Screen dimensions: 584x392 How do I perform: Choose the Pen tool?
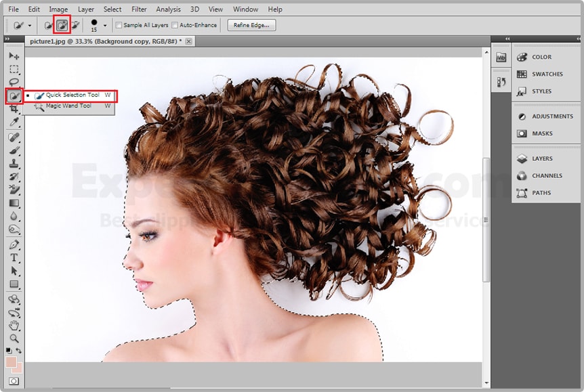[14, 244]
